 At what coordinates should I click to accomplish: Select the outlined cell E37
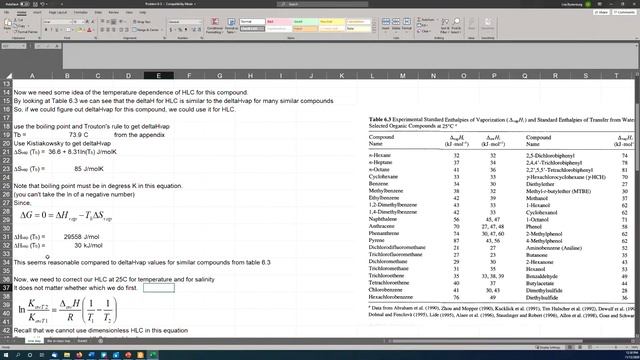(159, 288)
